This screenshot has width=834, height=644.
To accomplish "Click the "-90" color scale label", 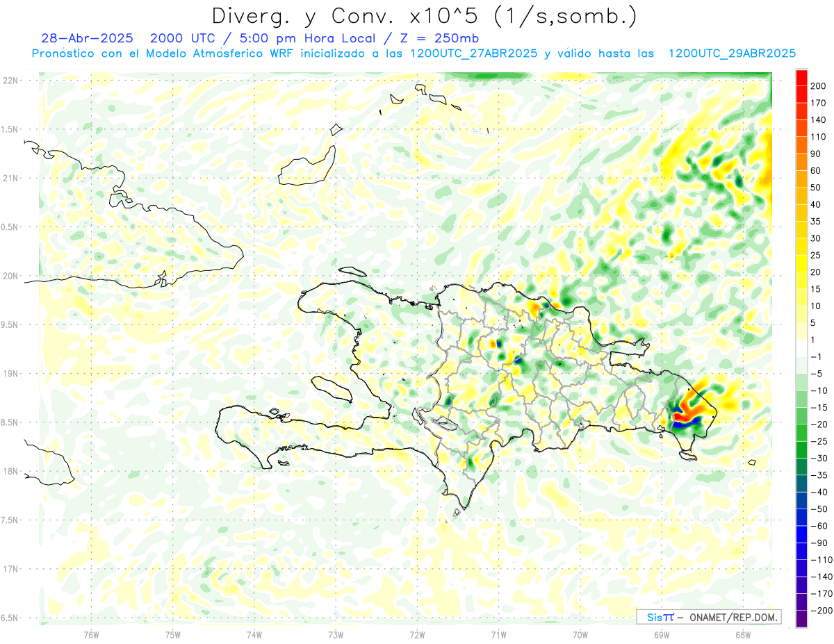I will coord(819,543).
